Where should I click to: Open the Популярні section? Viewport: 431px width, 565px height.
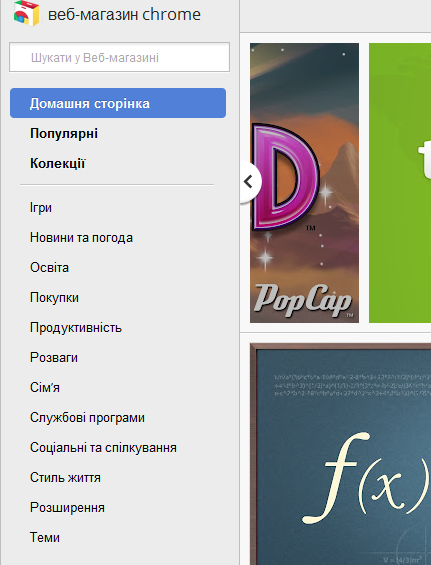(x=64, y=133)
